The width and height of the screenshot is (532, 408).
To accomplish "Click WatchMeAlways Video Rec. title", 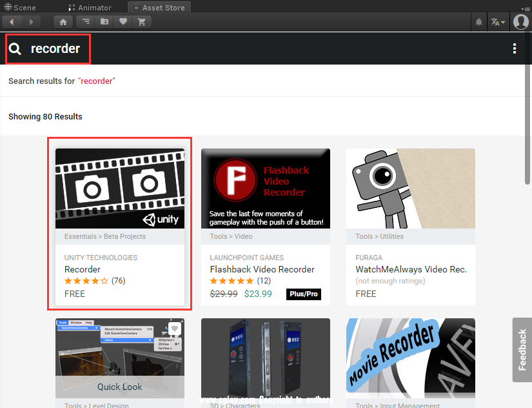I will (x=411, y=269).
